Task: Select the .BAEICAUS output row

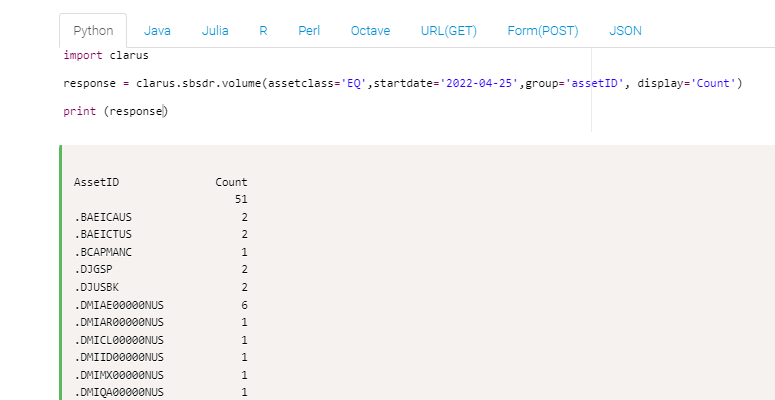Action: pos(161,218)
